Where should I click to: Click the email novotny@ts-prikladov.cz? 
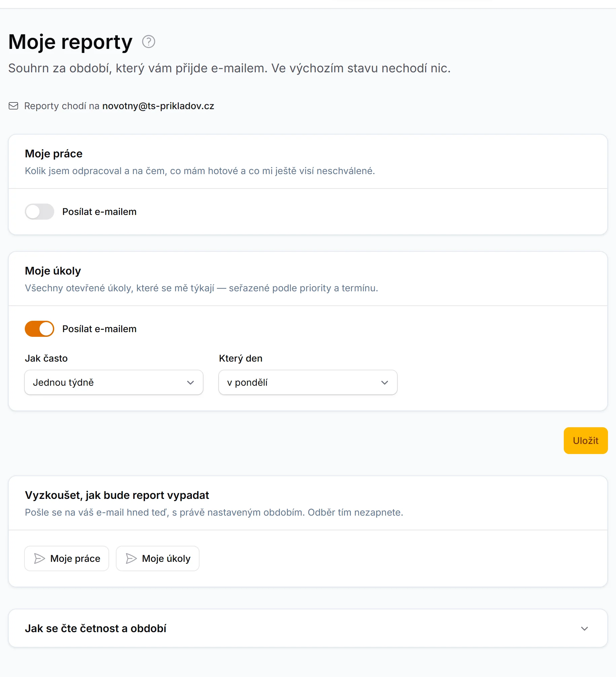point(158,106)
